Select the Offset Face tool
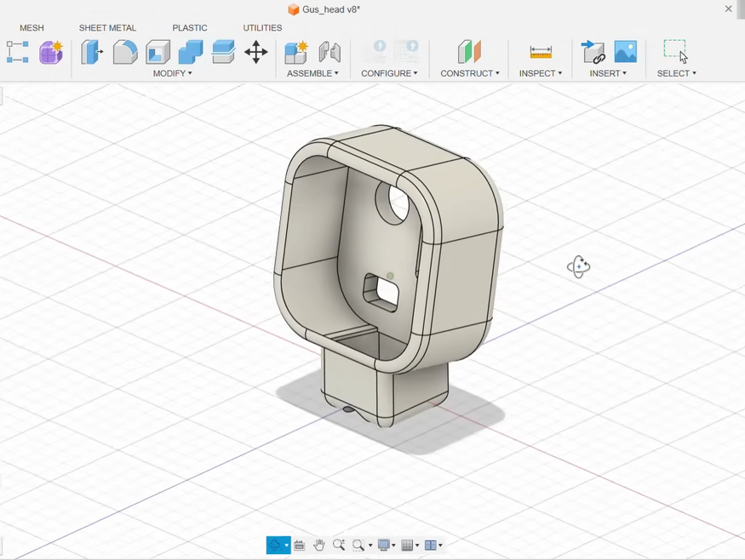The width and height of the screenshot is (745, 560). [x=223, y=52]
